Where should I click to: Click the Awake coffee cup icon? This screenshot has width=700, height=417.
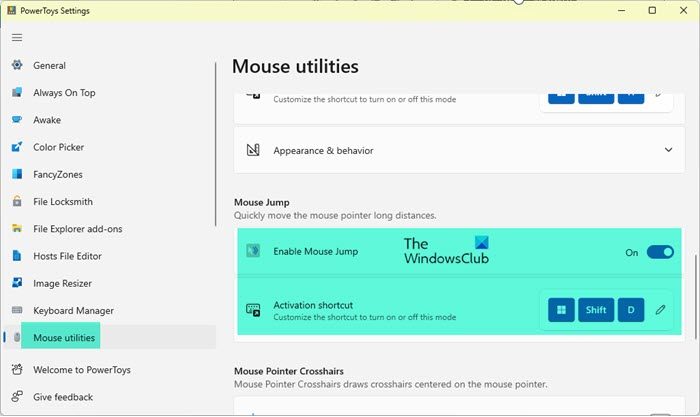click(x=17, y=120)
